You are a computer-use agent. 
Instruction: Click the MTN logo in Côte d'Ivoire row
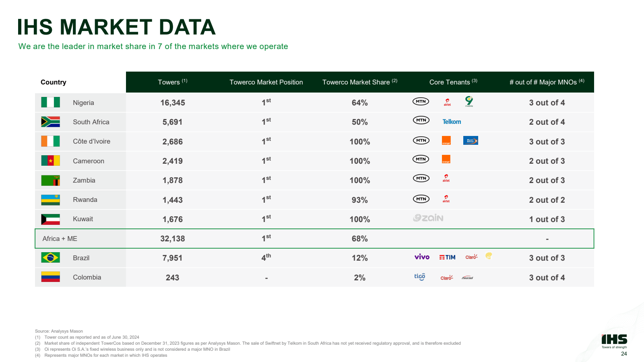(421, 140)
